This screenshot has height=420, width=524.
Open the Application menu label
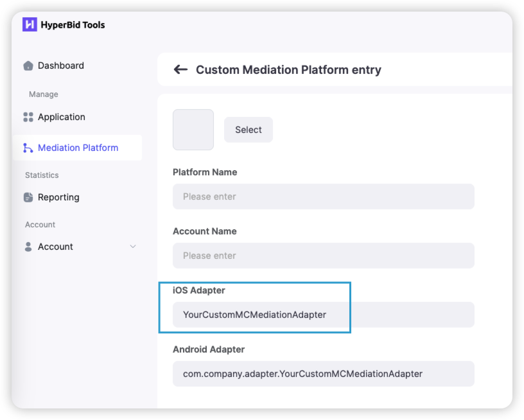(x=62, y=117)
